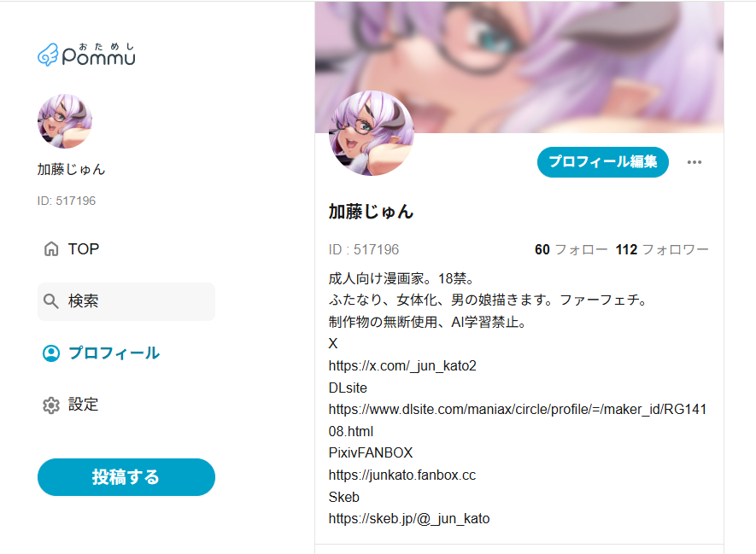Click the ID: 517196 text in sidebar
The height and width of the screenshot is (554, 756).
[x=67, y=201]
